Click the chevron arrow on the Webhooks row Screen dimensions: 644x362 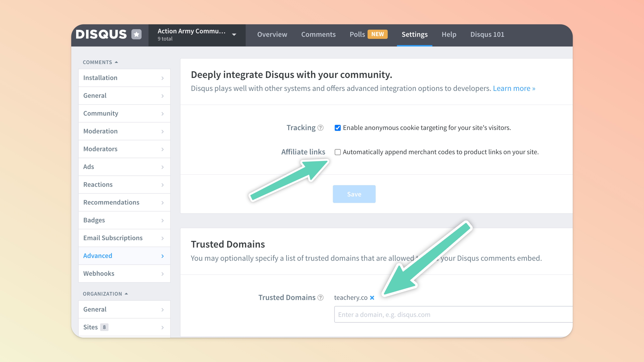point(162,274)
